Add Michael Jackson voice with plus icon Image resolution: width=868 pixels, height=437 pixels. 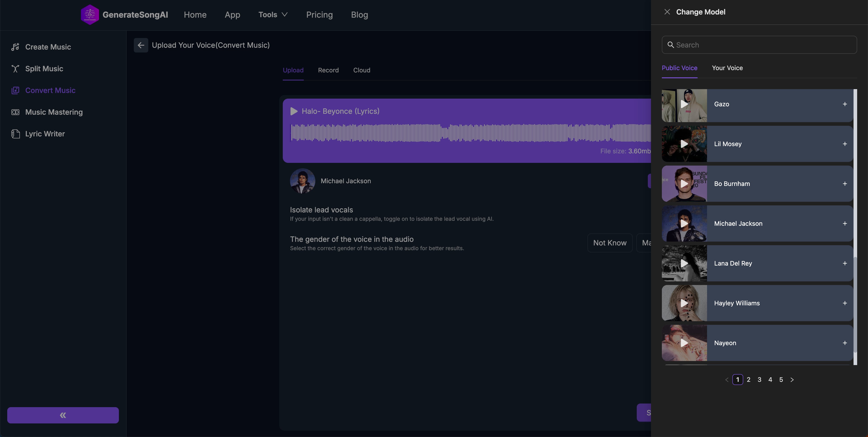click(x=845, y=223)
